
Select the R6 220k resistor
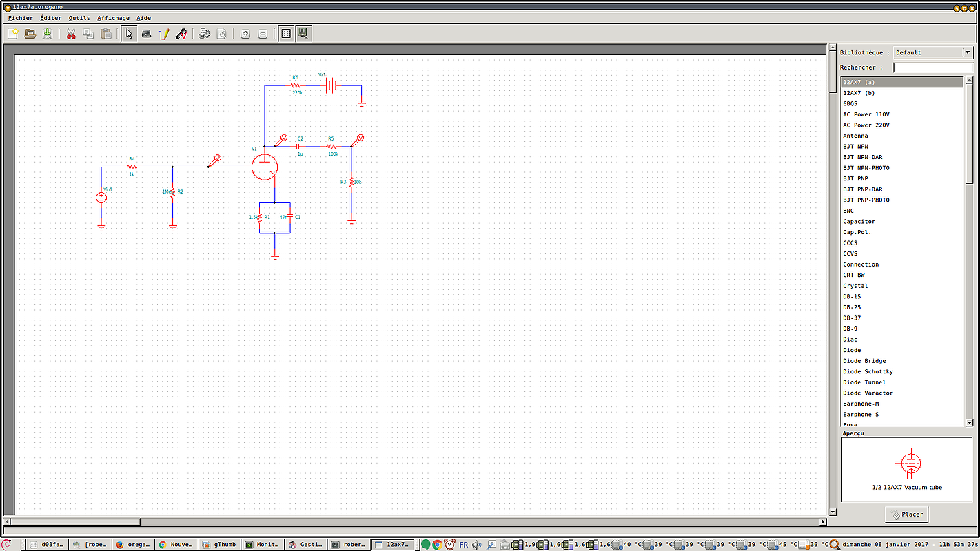tap(296, 86)
